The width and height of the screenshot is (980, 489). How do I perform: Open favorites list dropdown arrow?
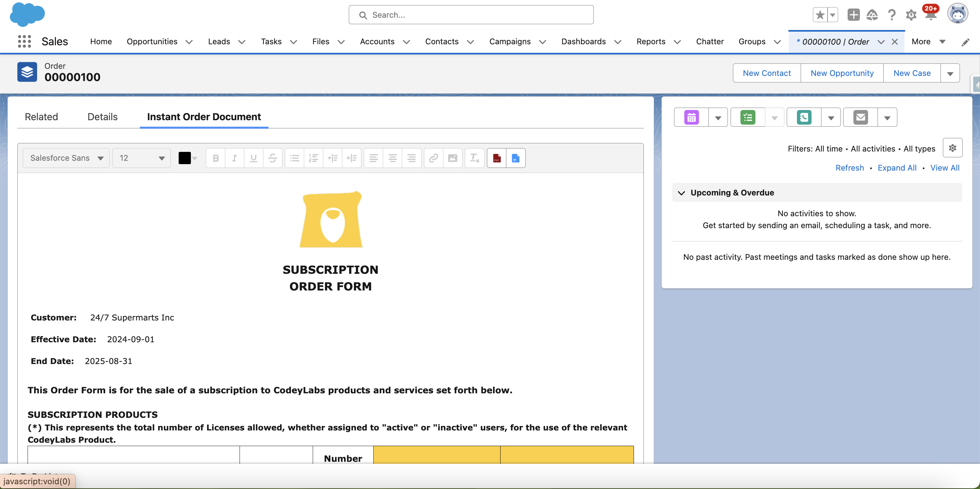click(833, 15)
